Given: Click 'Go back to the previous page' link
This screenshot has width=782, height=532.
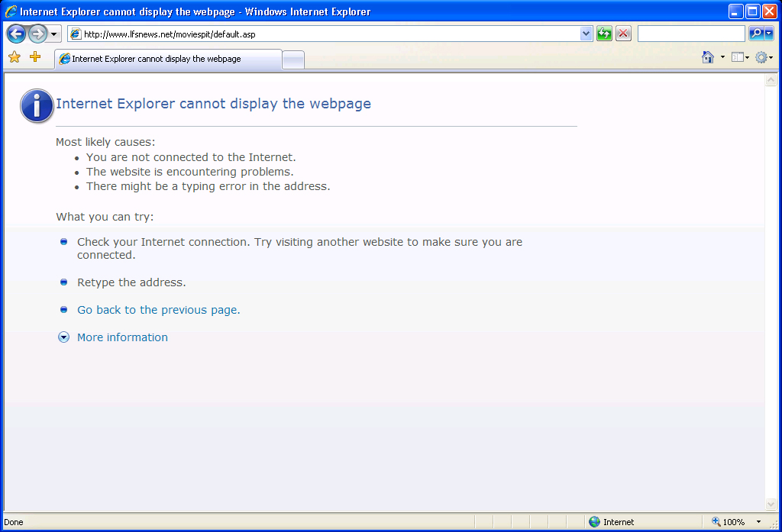Looking at the screenshot, I should tap(159, 310).
